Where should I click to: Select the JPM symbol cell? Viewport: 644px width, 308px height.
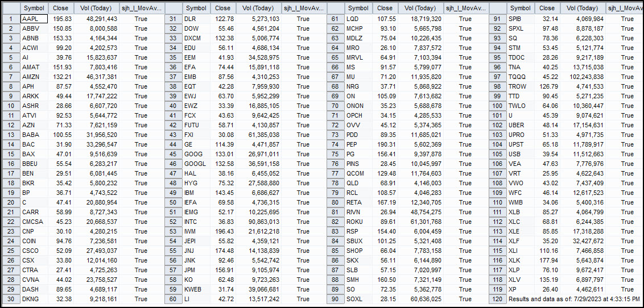(x=196, y=270)
